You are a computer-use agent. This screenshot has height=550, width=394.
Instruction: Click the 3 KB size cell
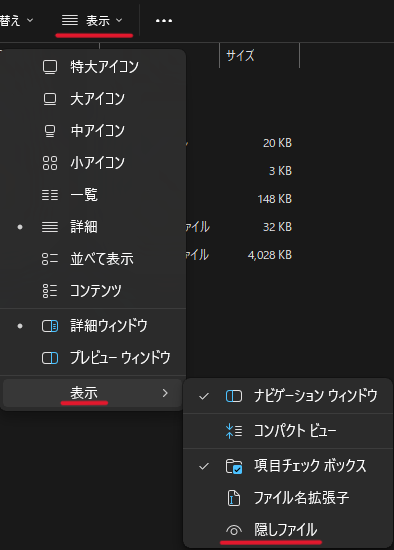tap(280, 171)
